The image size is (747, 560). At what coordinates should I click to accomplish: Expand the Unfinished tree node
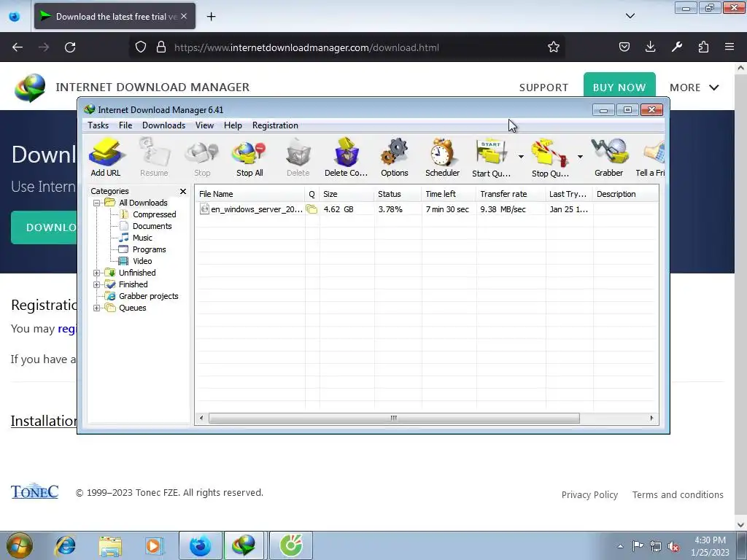coord(97,273)
